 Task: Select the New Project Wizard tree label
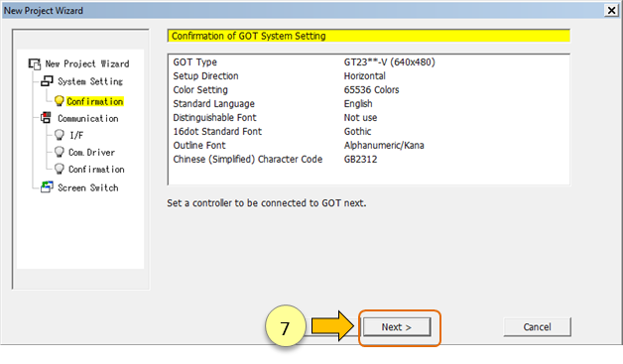(87, 64)
